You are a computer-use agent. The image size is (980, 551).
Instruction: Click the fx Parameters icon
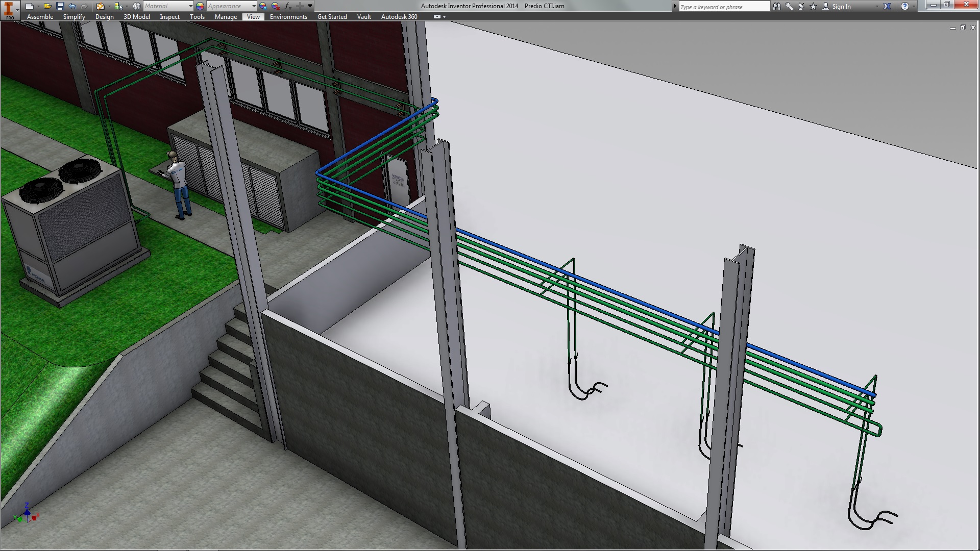288,6
